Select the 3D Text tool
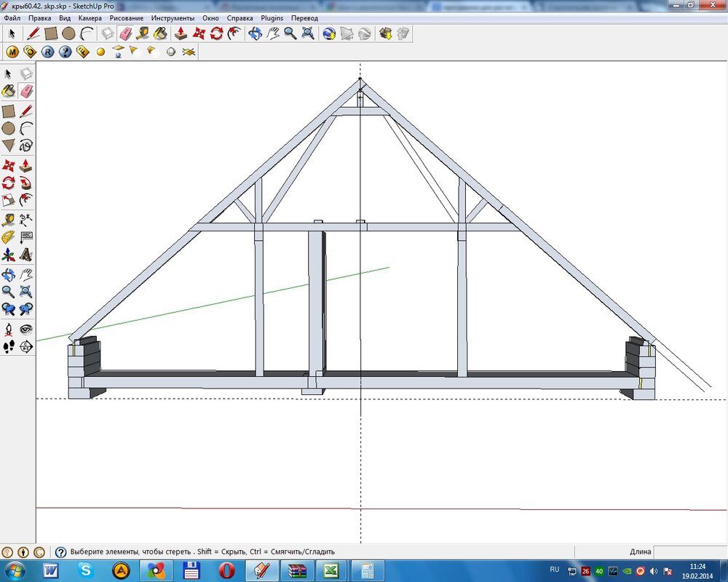The height and width of the screenshot is (582, 728). coord(26,255)
